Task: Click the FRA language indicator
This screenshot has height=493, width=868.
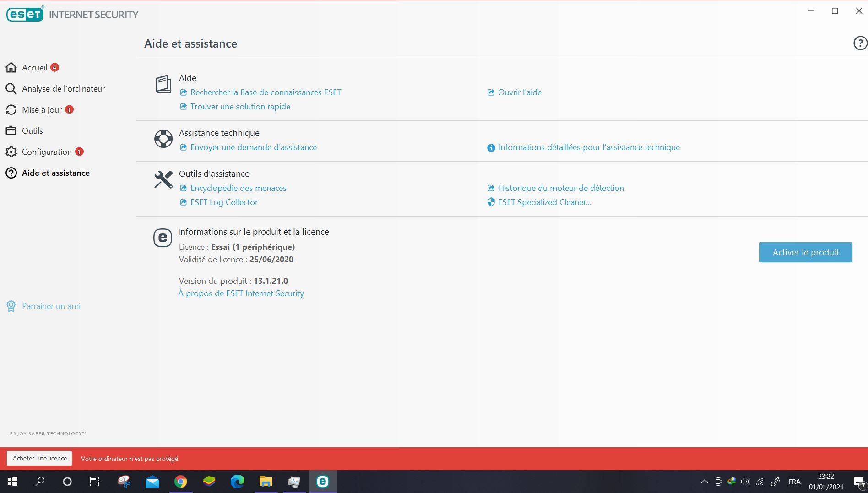Action: (x=795, y=482)
